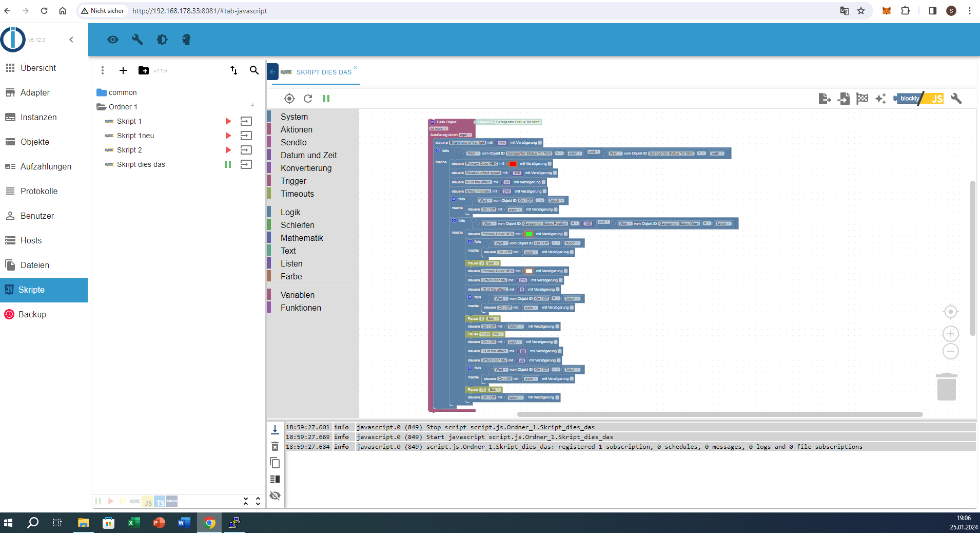
Task: Open the Trigger block category
Action: point(293,181)
